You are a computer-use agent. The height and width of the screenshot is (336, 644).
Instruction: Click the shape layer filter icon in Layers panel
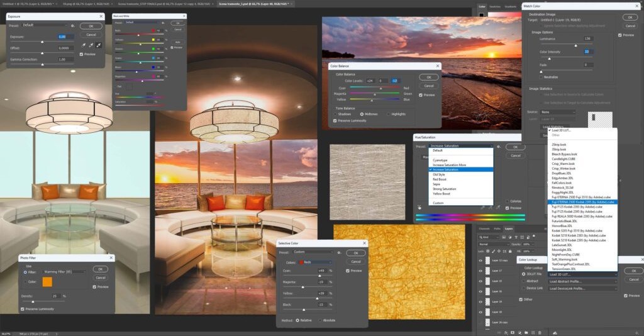522,237
